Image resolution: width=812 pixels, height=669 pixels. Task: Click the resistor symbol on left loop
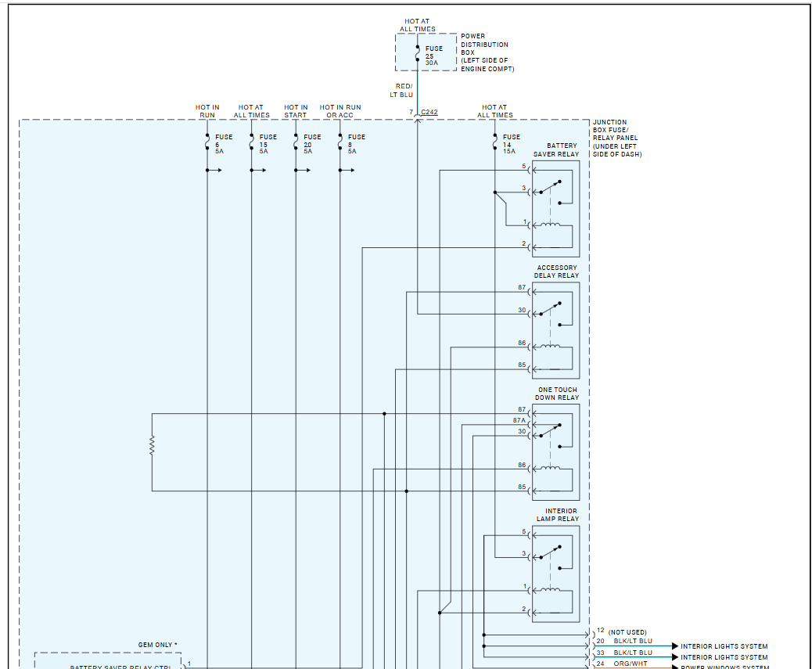tap(153, 445)
